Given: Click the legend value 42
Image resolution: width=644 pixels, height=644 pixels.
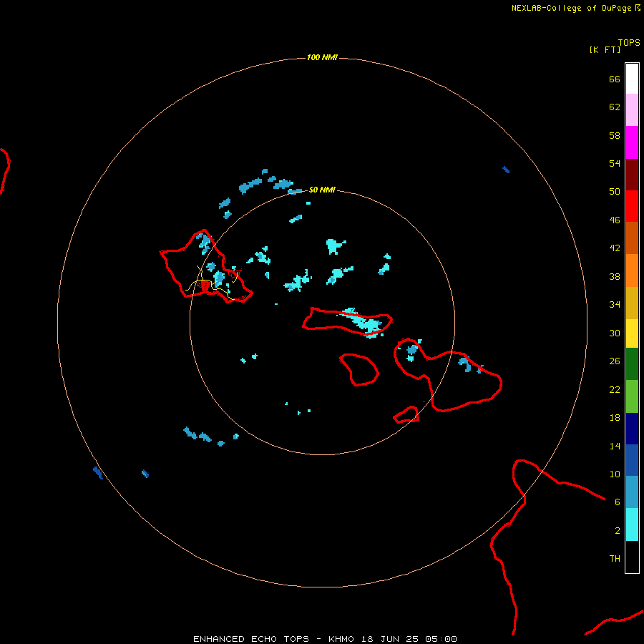Looking at the screenshot, I should [x=615, y=248].
